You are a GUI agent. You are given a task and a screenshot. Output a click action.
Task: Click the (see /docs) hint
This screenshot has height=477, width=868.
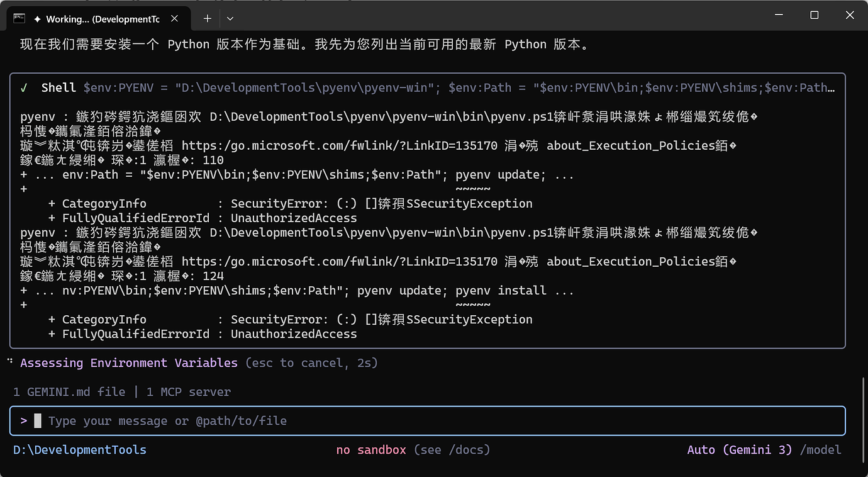[x=452, y=450]
